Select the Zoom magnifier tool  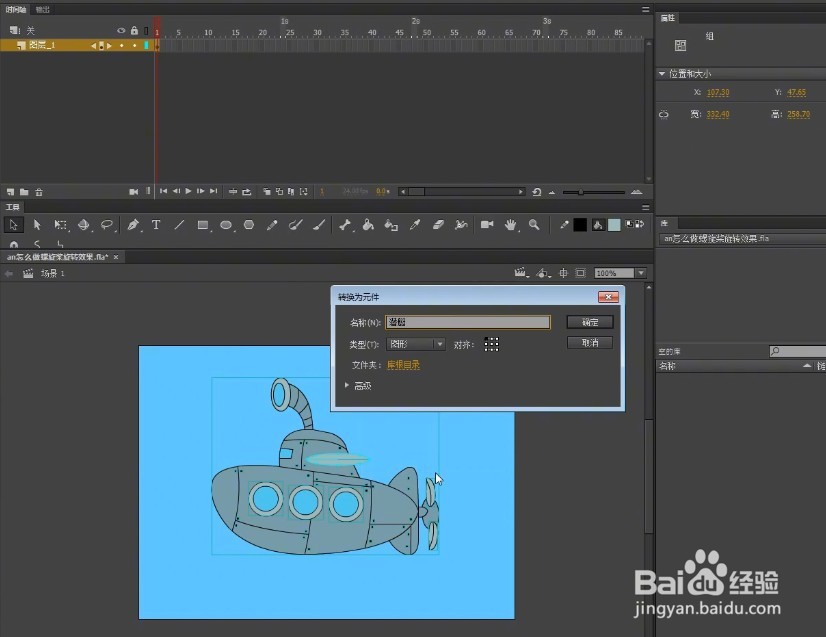coord(534,225)
